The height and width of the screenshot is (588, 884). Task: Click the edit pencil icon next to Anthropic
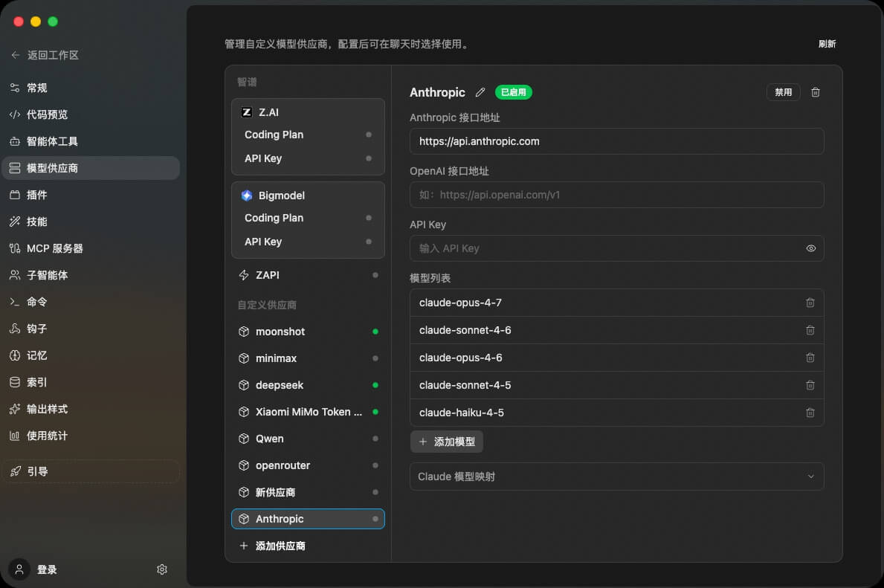(x=480, y=92)
